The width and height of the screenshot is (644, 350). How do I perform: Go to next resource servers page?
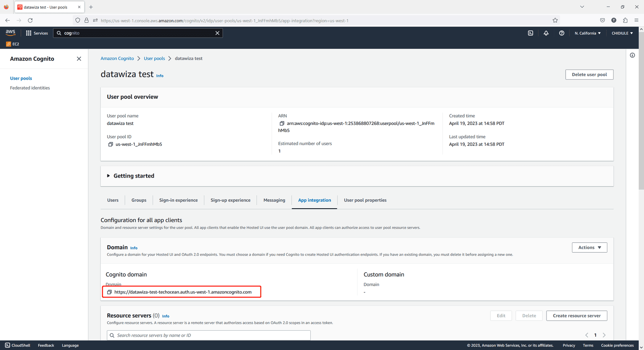click(604, 335)
